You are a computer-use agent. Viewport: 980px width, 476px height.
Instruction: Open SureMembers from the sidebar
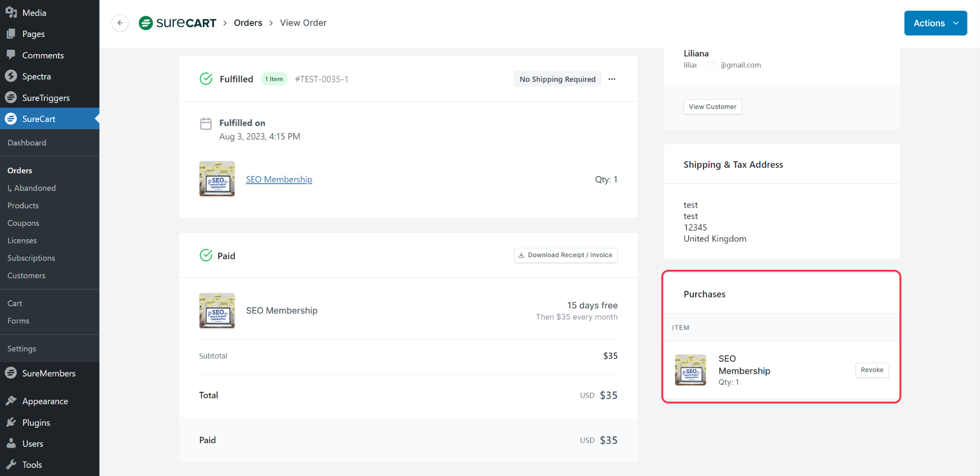pyautogui.click(x=48, y=373)
